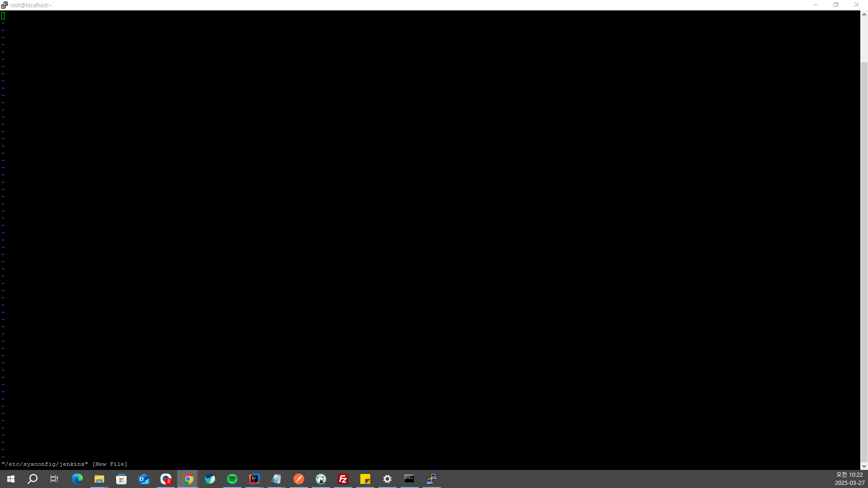The height and width of the screenshot is (488, 868).
Task: Open the Windows Start menu
Action: point(11,479)
